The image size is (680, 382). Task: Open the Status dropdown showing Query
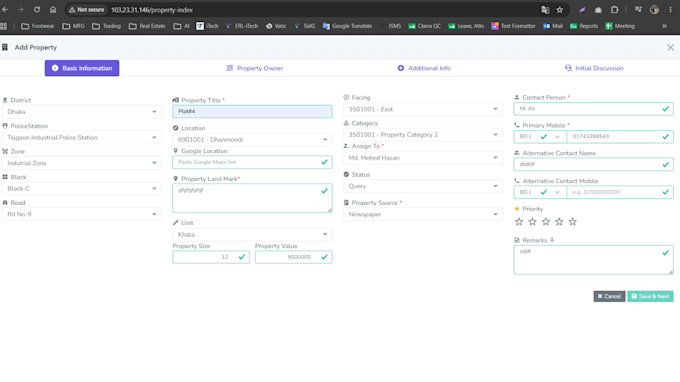[423, 186]
